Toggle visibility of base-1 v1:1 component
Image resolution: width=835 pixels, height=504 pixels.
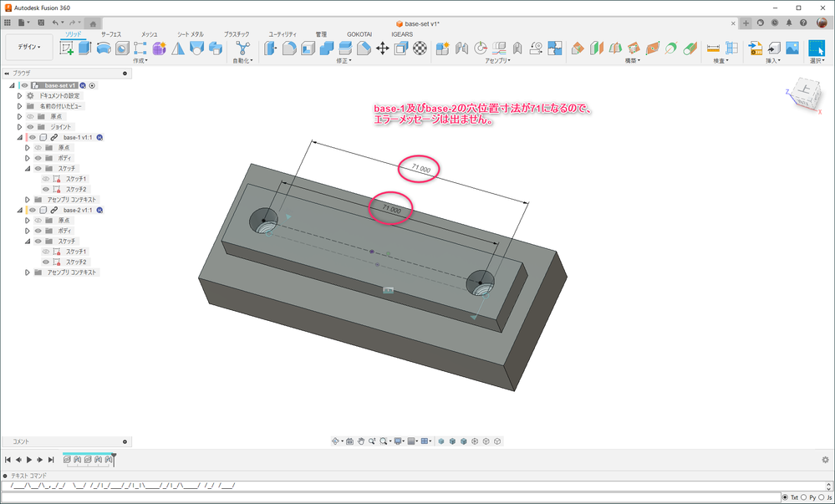(x=33, y=137)
